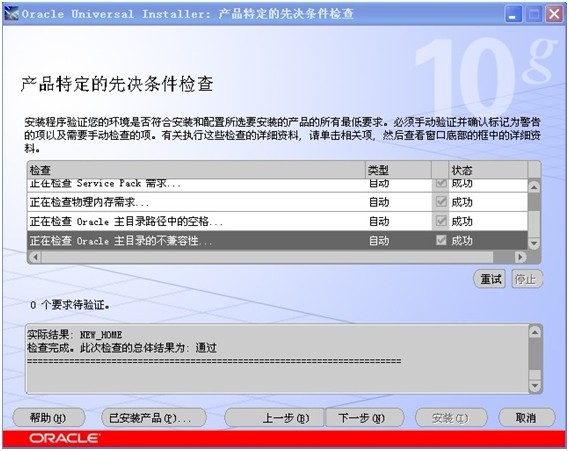Click the 状态 column header
Viewport: 569px width, 451px height.
pyautogui.click(x=488, y=170)
